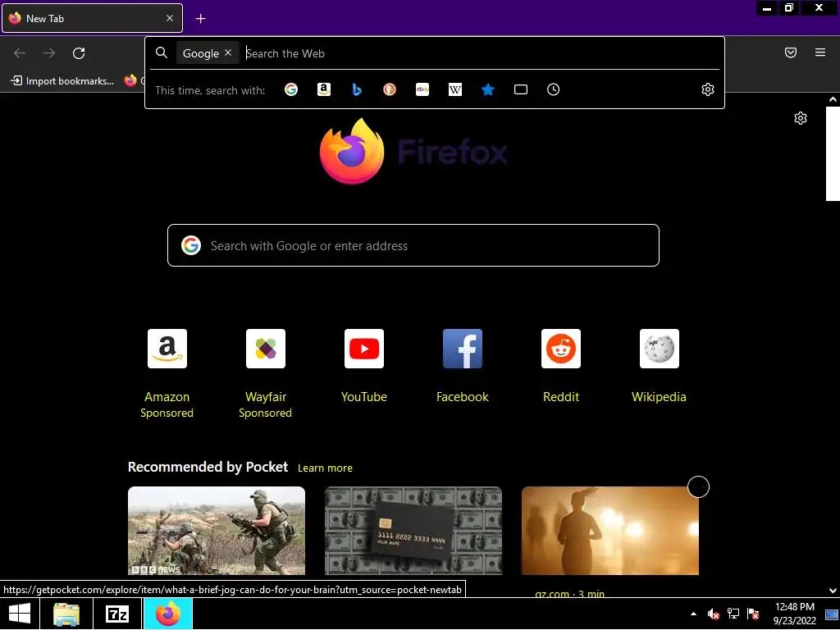
Task: Click the Search with Google or enter address box
Action: click(x=413, y=245)
